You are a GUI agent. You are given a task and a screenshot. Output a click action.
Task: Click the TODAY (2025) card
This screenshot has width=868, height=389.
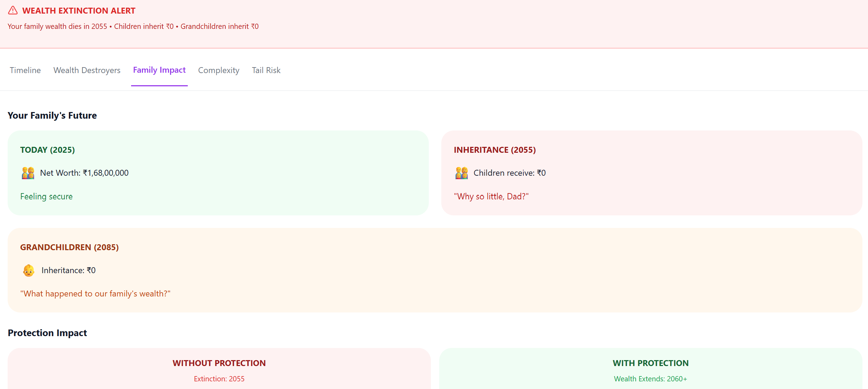coord(218,173)
